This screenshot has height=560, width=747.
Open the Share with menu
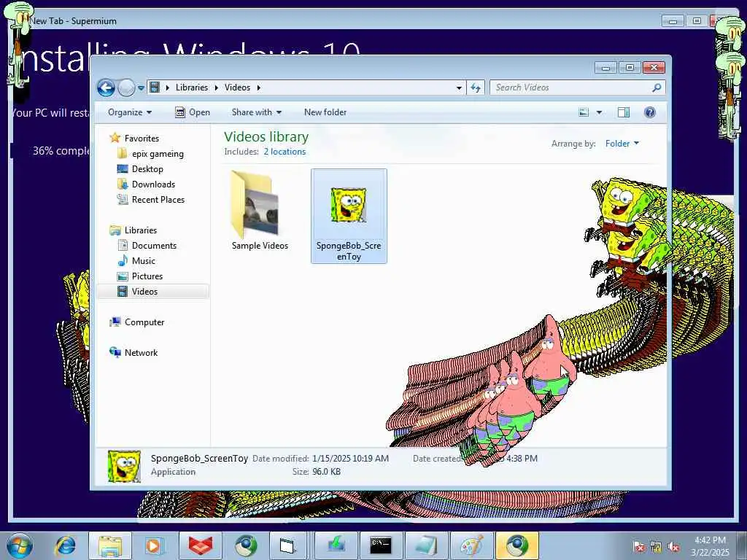pyautogui.click(x=256, y=112)
